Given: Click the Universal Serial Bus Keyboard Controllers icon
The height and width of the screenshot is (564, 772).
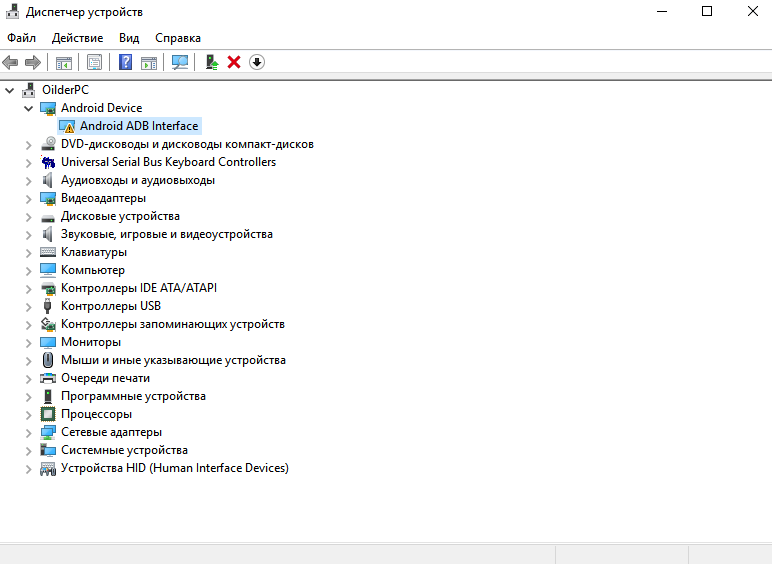Looking at the screenshot, I should click(x=48, y=162).
